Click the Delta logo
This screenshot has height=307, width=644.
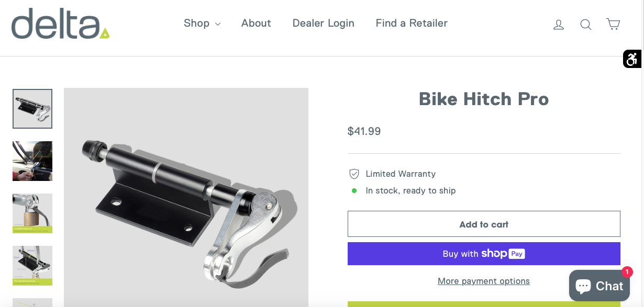point(60,24)
